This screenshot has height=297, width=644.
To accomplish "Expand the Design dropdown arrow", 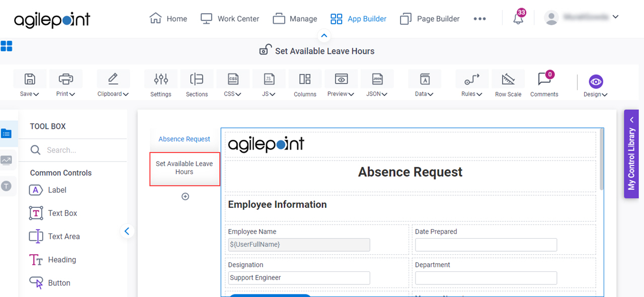I will pyautogui.click(x=605, y=95).
